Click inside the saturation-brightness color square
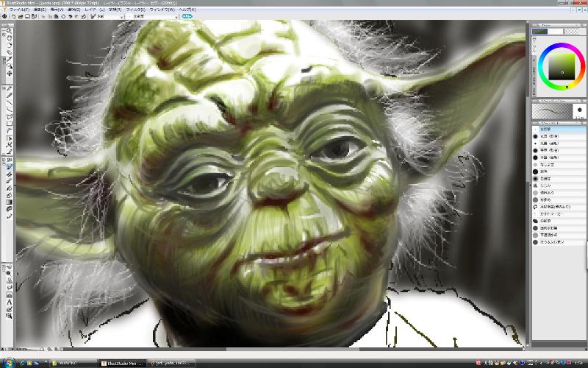The height and width of the screenshot is (368, 588). (562, 67)
